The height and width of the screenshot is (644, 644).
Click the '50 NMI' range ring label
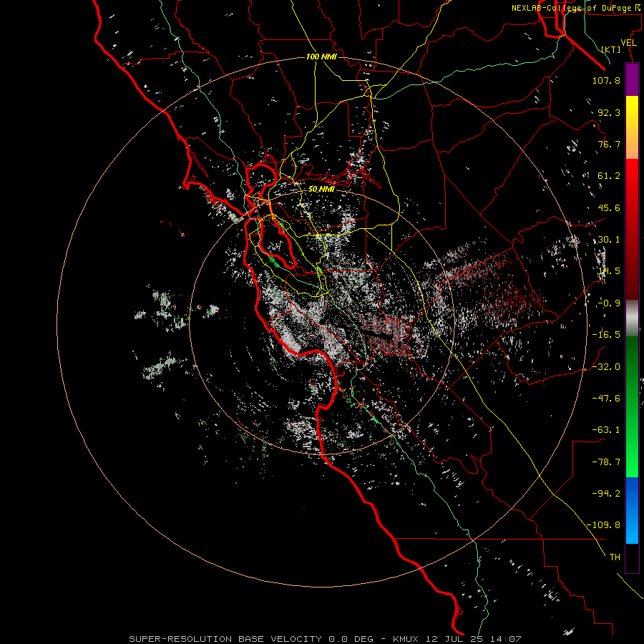pyautogui.click(x=321, y=189)
